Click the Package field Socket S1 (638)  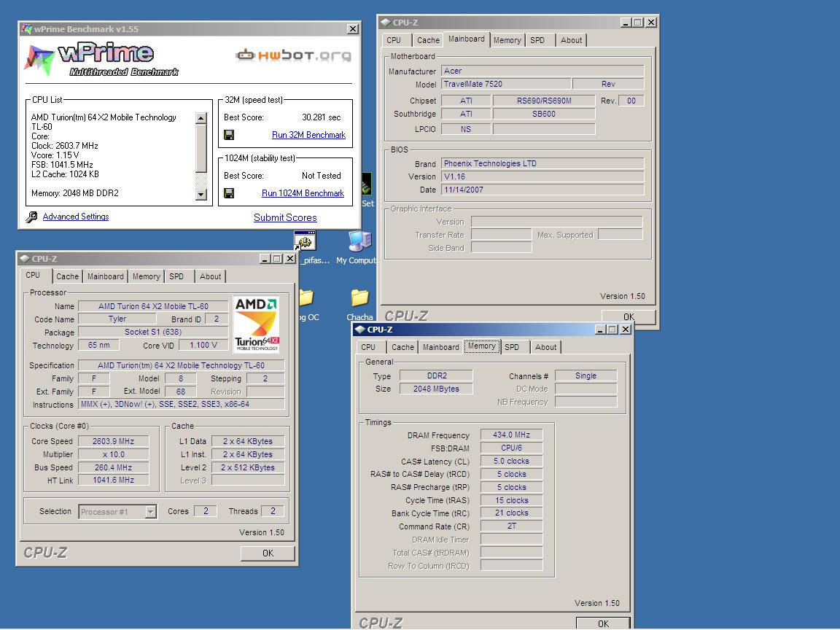(153, 332)
